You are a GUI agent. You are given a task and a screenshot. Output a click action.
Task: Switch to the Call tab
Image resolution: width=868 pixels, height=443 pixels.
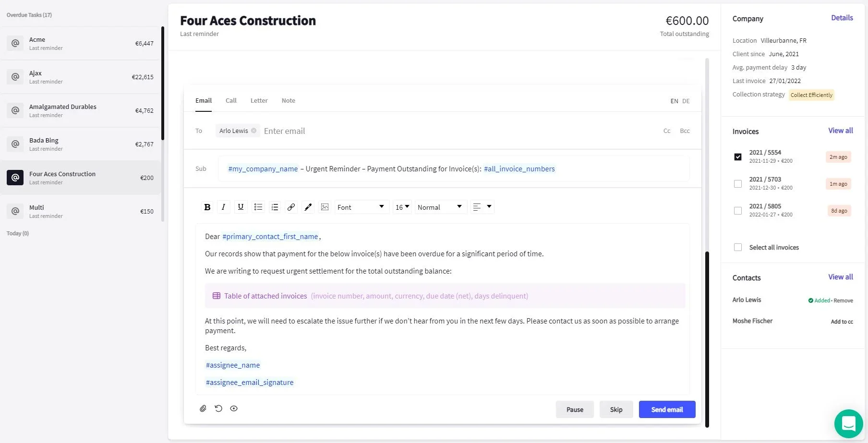231,100
